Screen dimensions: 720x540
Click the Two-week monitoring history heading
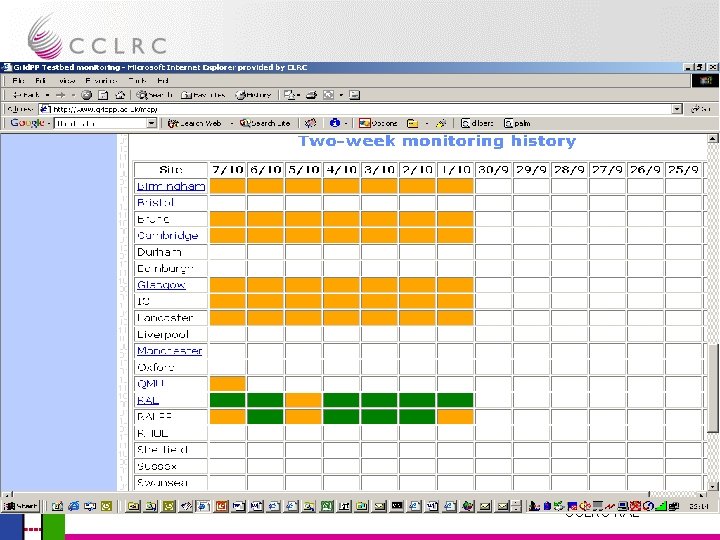coord(437,141)
